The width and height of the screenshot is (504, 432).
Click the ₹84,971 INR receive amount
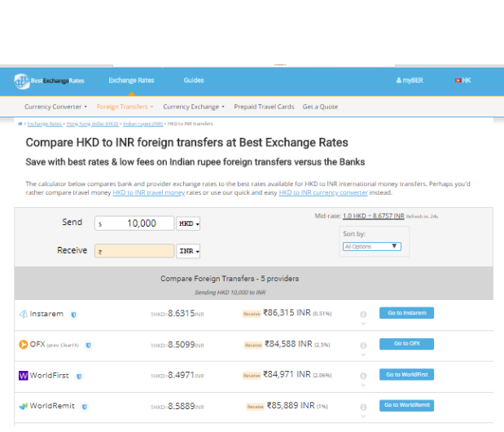click(287, 375)
